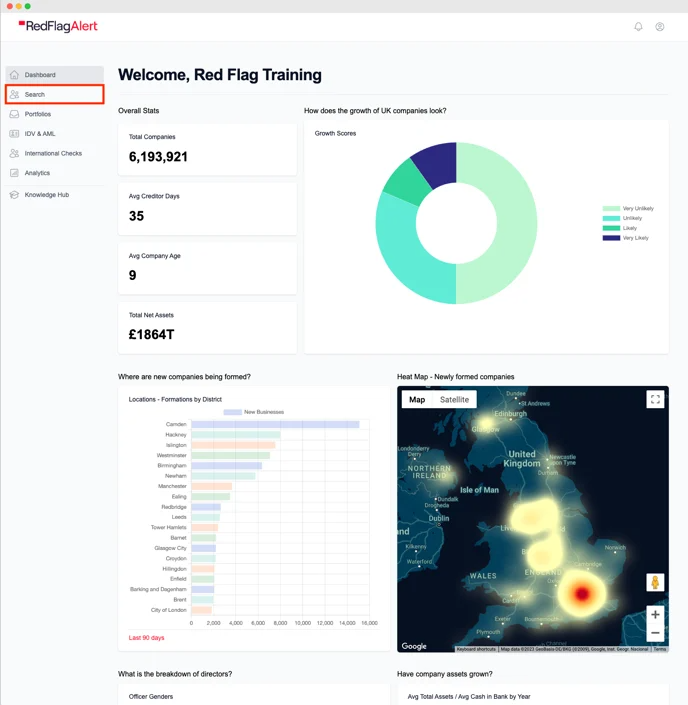
Task: Click the Portfolios tray icon
Action: (x=14, y=114)
